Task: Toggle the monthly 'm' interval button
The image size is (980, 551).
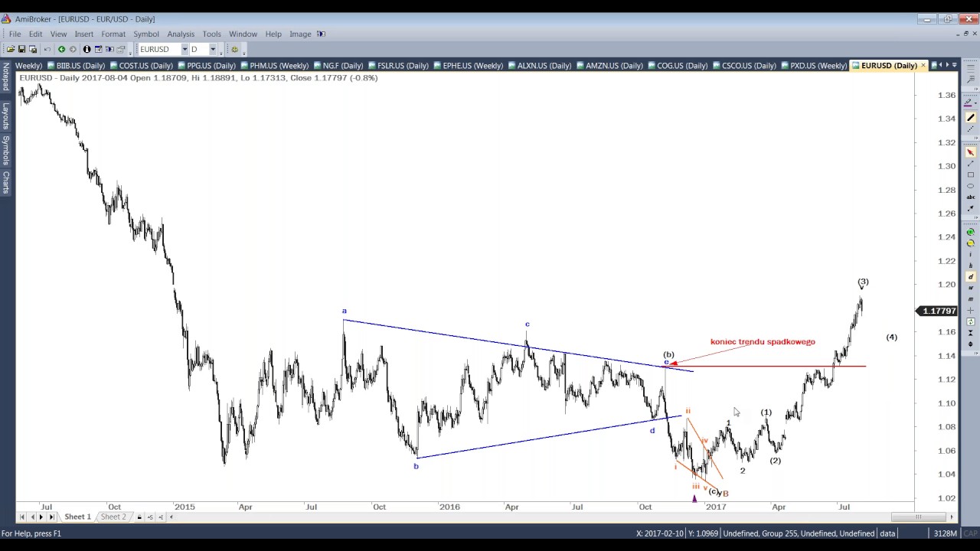Action: point(971,299)
